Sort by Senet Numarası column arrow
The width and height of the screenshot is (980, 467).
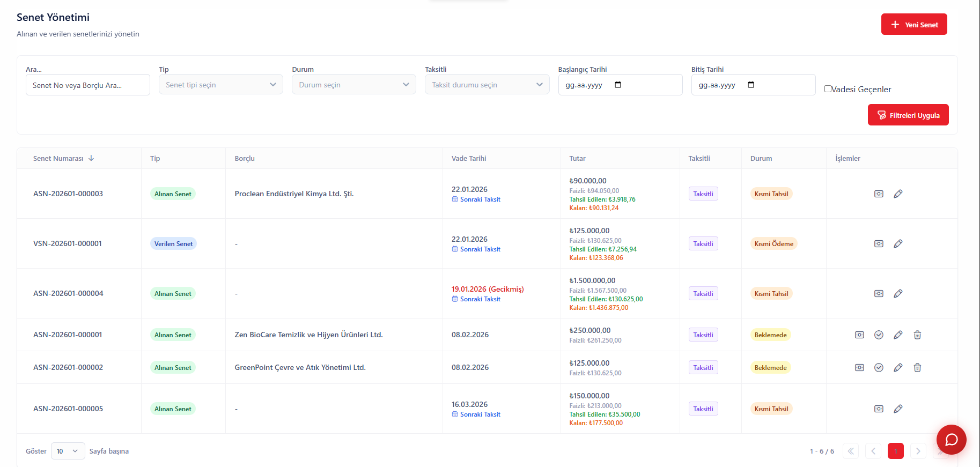click(91, 158)
